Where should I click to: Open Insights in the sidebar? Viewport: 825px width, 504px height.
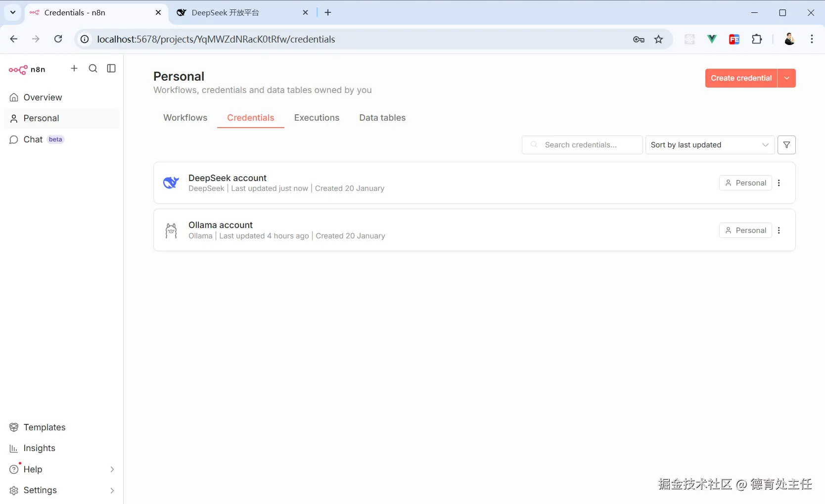click(x=62, y=448)
